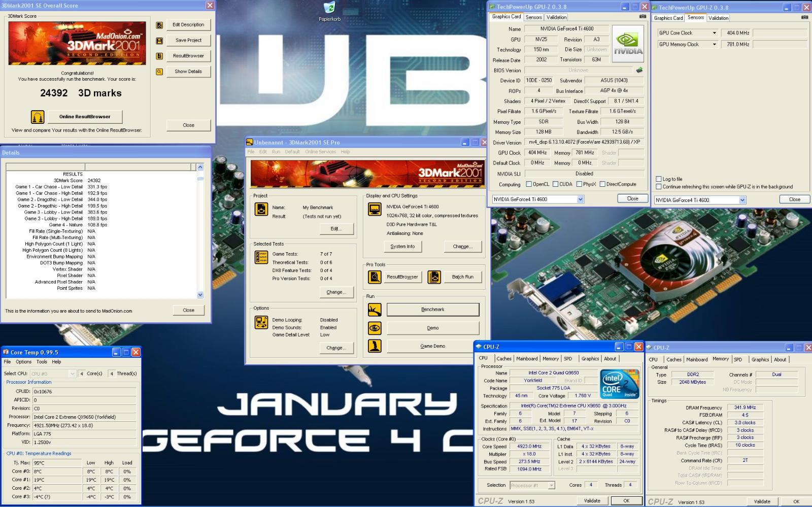Click the Game Demo joystick icon
This screenshot has width=812, height=507.
tap(375, 346)
